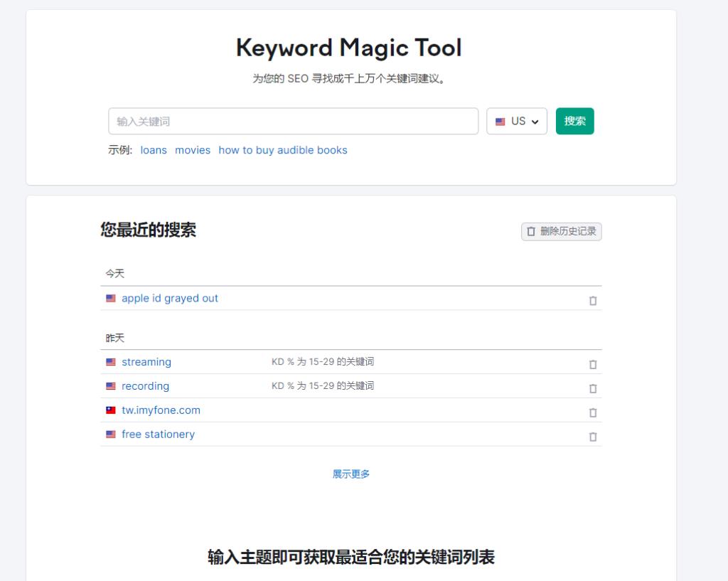Click the Keyword Magic Tool title
Viewport: 728px width, 581px height.
349,48
